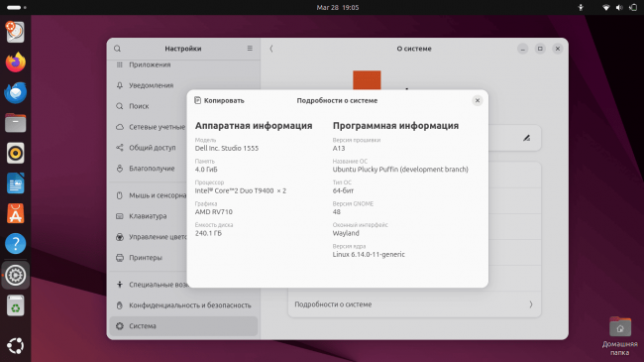
Task: Minimize the Settings window
Action: (522, 49)
